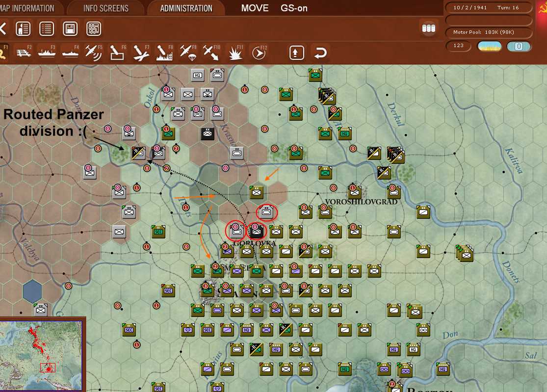
Task: Select the F8 bomb city icon
Action: point(164,52)
